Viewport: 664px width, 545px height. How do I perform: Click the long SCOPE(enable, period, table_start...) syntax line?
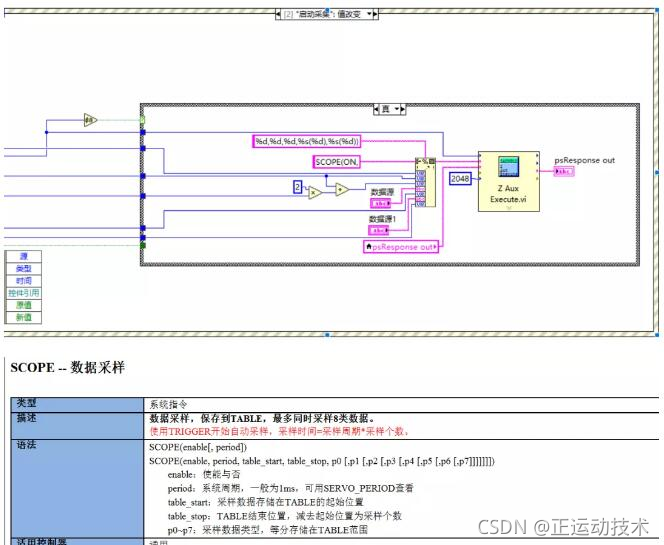[x=322, y=461]
